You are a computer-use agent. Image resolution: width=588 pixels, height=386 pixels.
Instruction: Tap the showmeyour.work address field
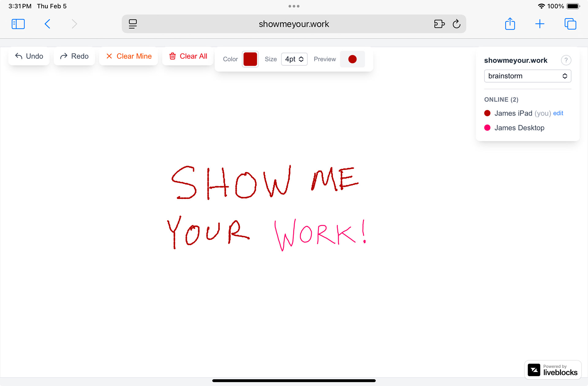coord(293,24)
